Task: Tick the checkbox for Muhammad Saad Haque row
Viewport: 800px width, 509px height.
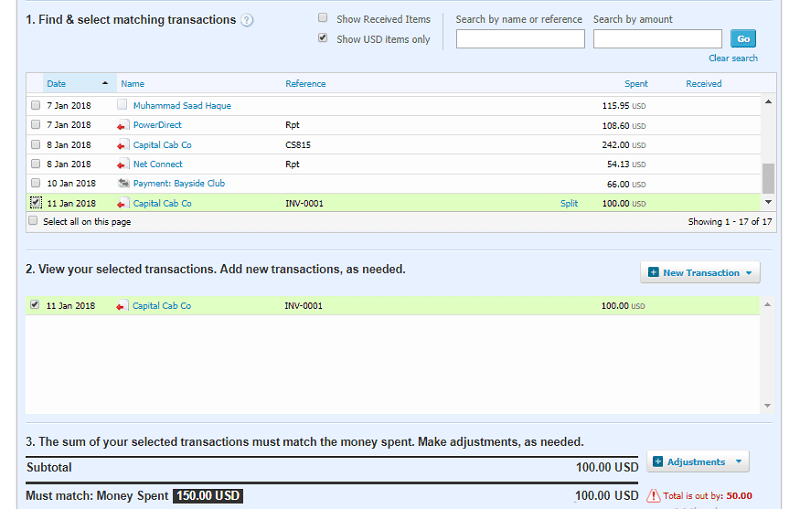Action: pos(35,105)
